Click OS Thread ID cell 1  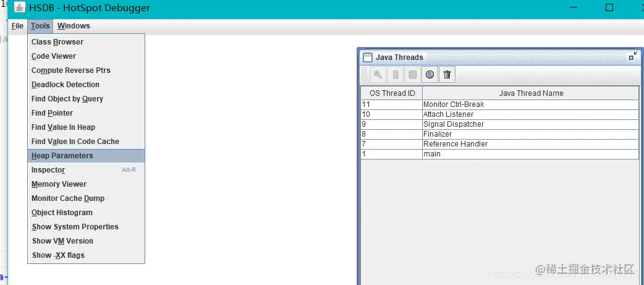pyautogui.click(x=392, y=154)
